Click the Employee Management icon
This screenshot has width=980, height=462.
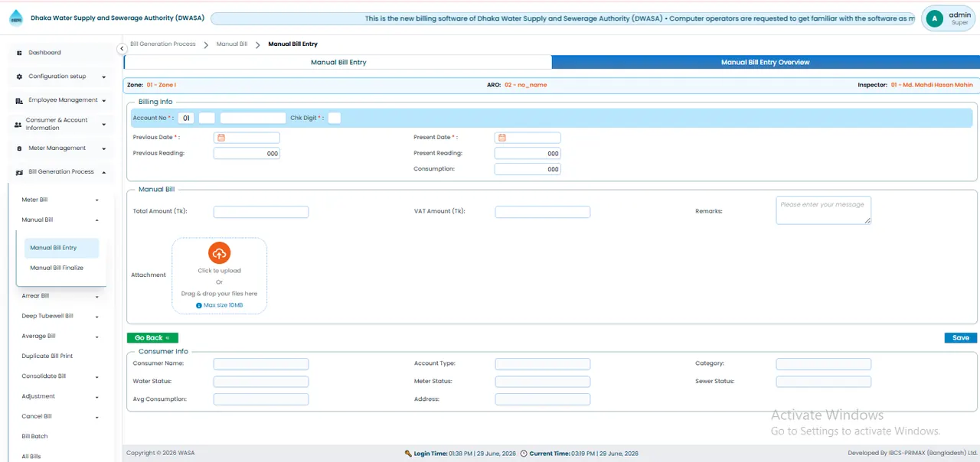click(19, 100)
